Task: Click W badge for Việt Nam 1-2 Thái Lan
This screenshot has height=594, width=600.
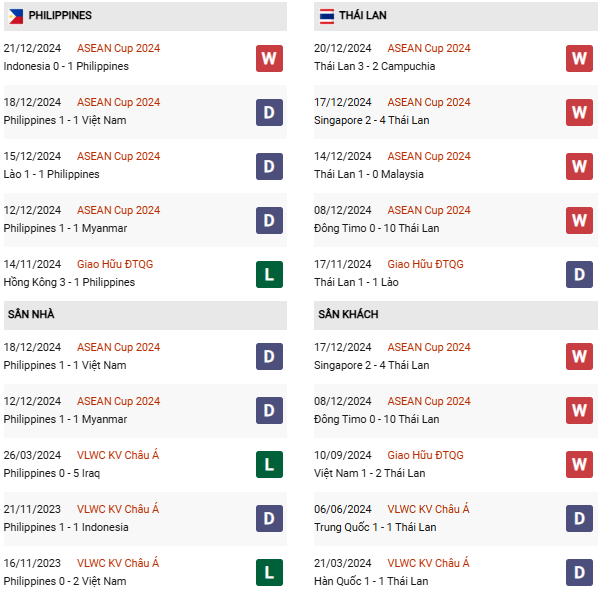Action: pyautogui.click(x=580, y=464)
